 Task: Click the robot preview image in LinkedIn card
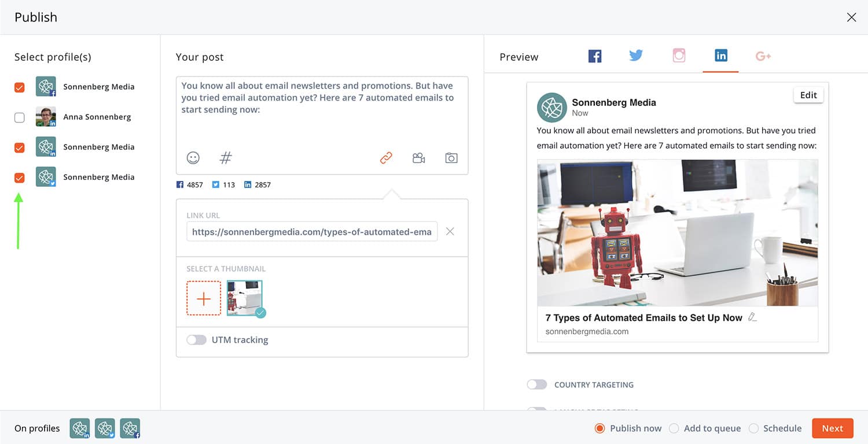(678, 233)
